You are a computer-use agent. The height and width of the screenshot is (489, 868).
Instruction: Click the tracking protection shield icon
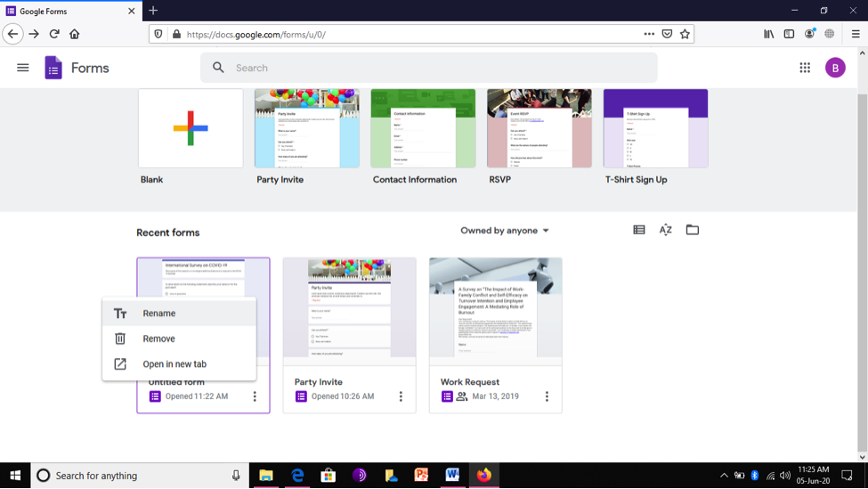[x=158, y=35]
